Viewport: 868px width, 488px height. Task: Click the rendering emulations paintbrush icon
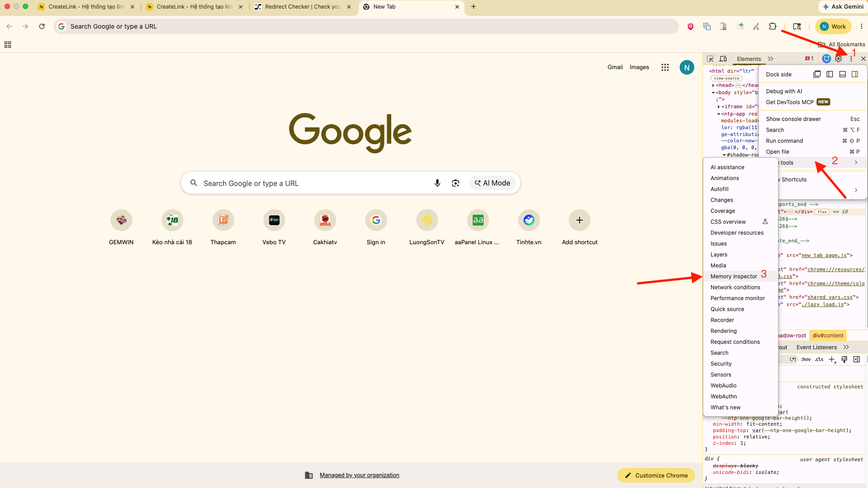(x=844, y=359)
